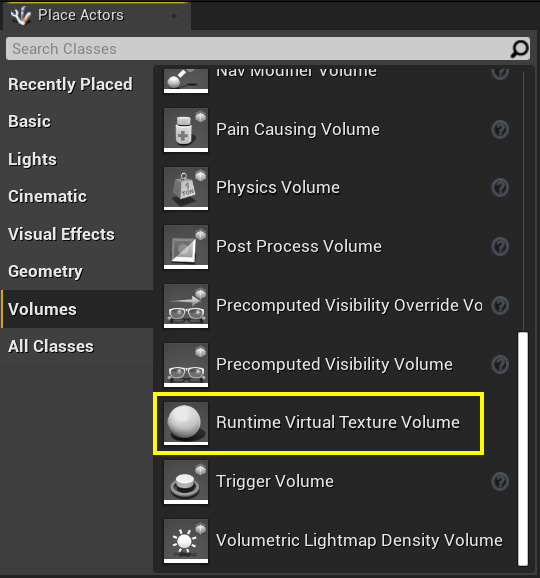Select the Nav Modifier Volume icon

click(186, 80)
